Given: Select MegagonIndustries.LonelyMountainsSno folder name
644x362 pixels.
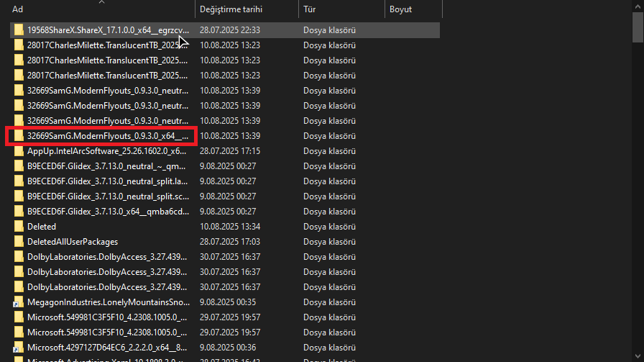Looking at the screenshot, I should [x=109, y=302].
